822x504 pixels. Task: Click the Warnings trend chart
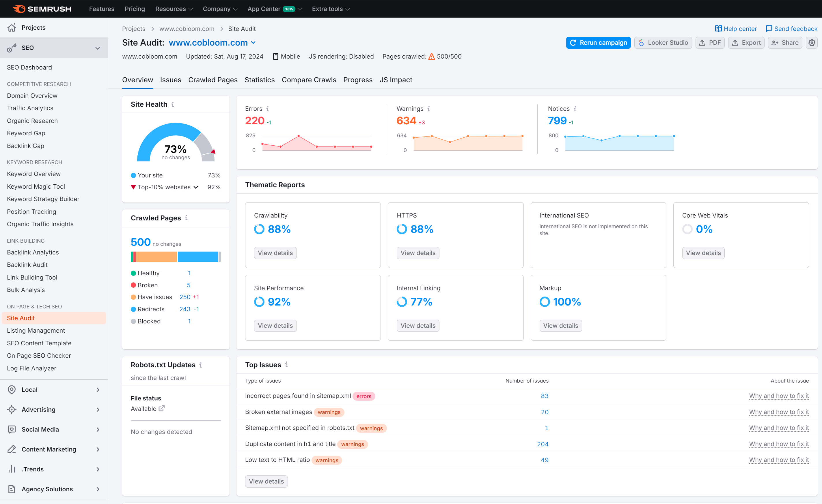468,143
